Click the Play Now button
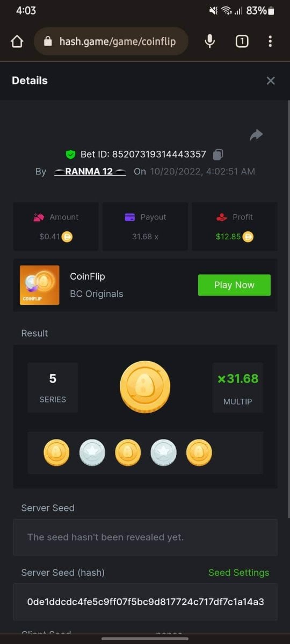This screenshot has height=644, width=290. 234,285
